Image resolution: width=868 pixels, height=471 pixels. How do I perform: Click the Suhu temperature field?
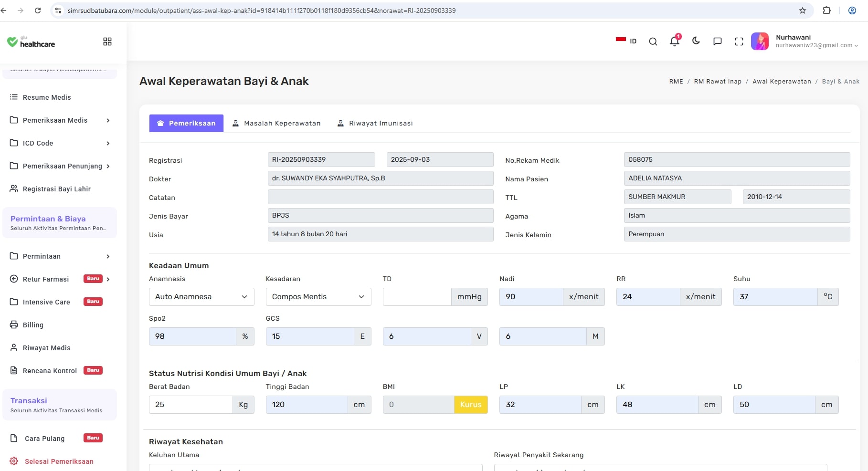pos(775,297)
